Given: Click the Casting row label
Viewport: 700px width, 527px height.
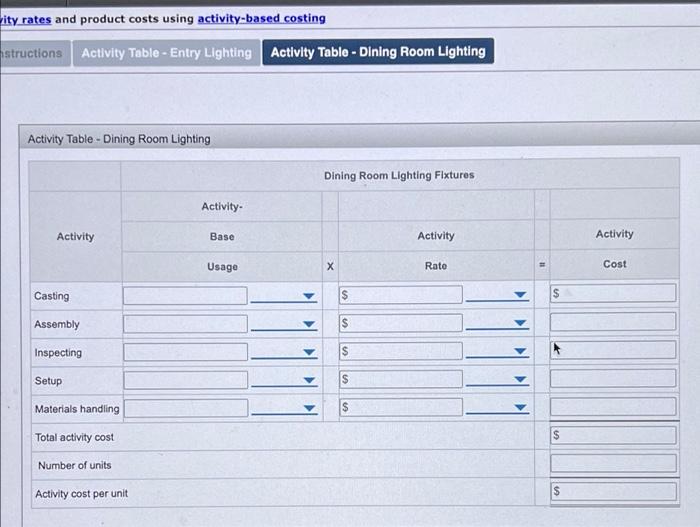Looking at the screenshot, I should (x=52, y=296).
